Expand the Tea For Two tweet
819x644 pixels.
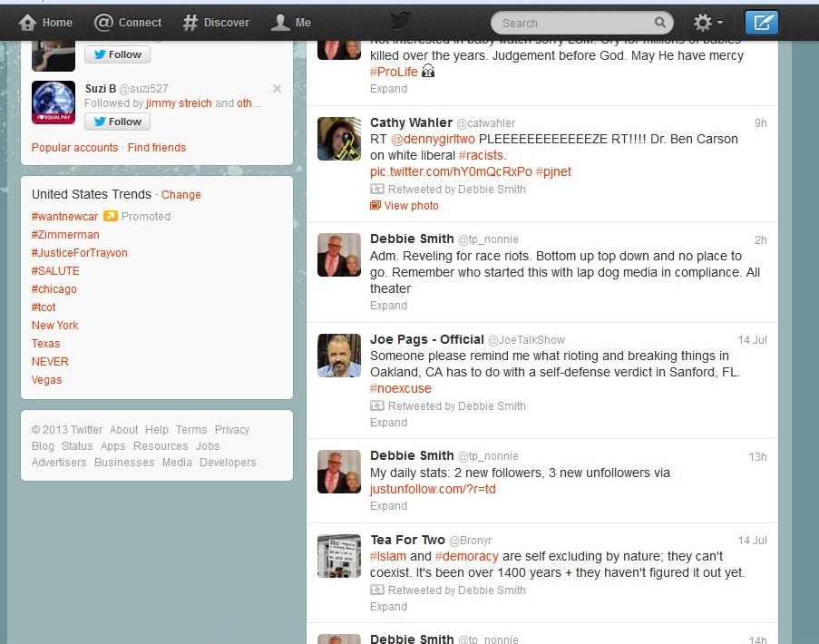(388, 607)
